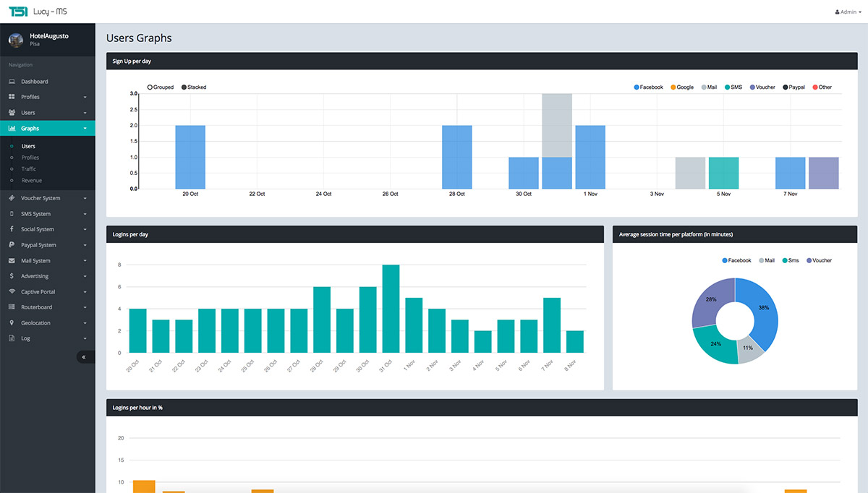
Task: Click the Mail System envelope icon
Action: 12,261
